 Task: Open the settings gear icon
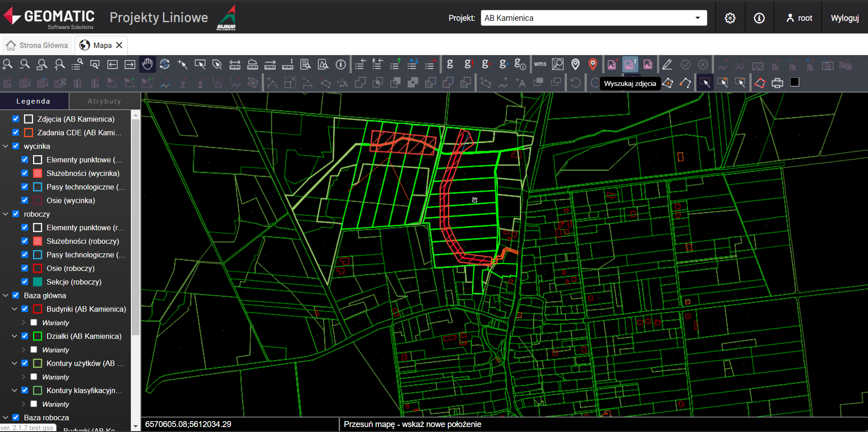[730, 18]
